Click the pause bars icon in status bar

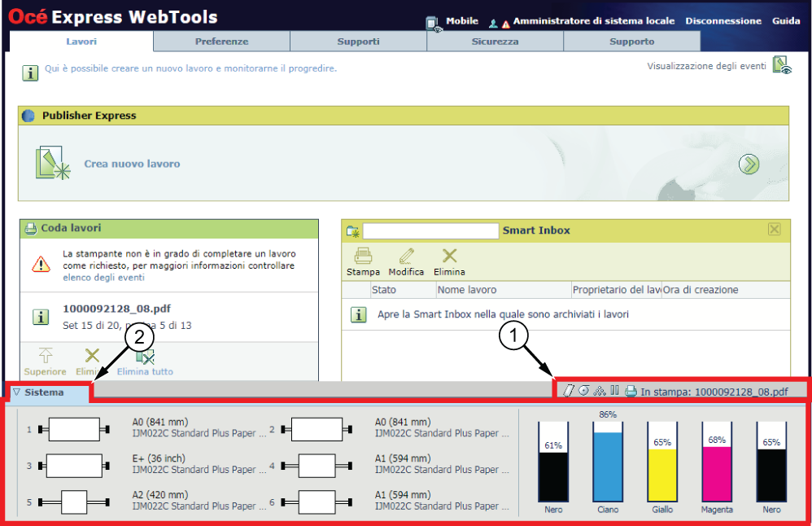click(x=615, y=390)
